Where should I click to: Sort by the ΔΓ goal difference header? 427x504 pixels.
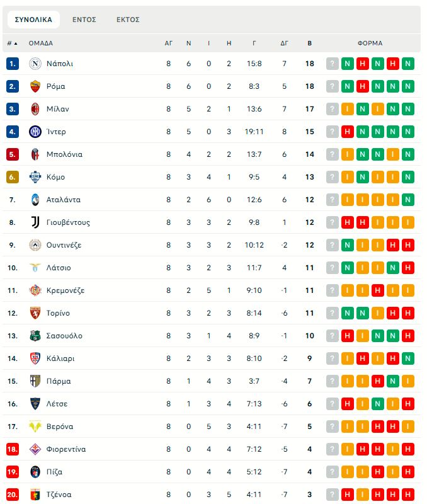point(285,43)
